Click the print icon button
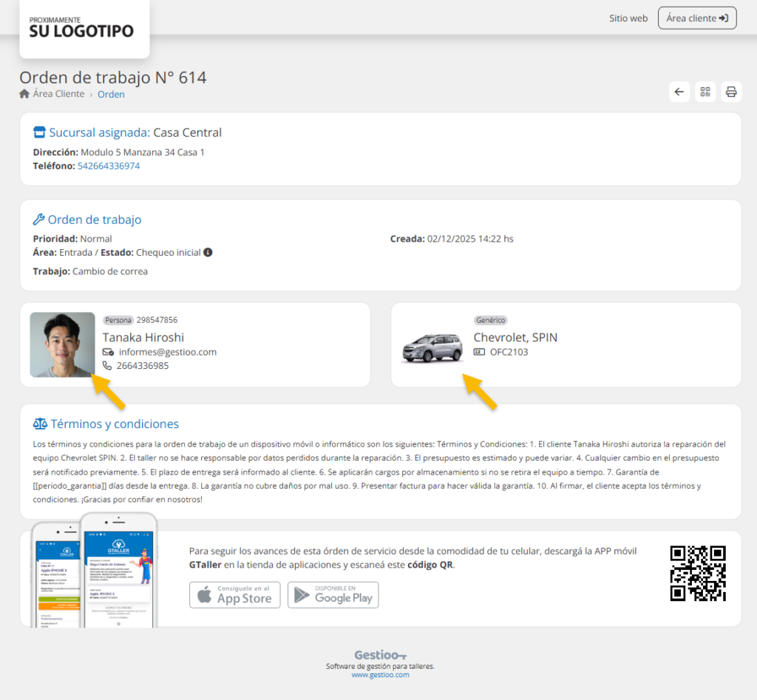The height and width of the screenshot is (700, 757). click(731, 92)
